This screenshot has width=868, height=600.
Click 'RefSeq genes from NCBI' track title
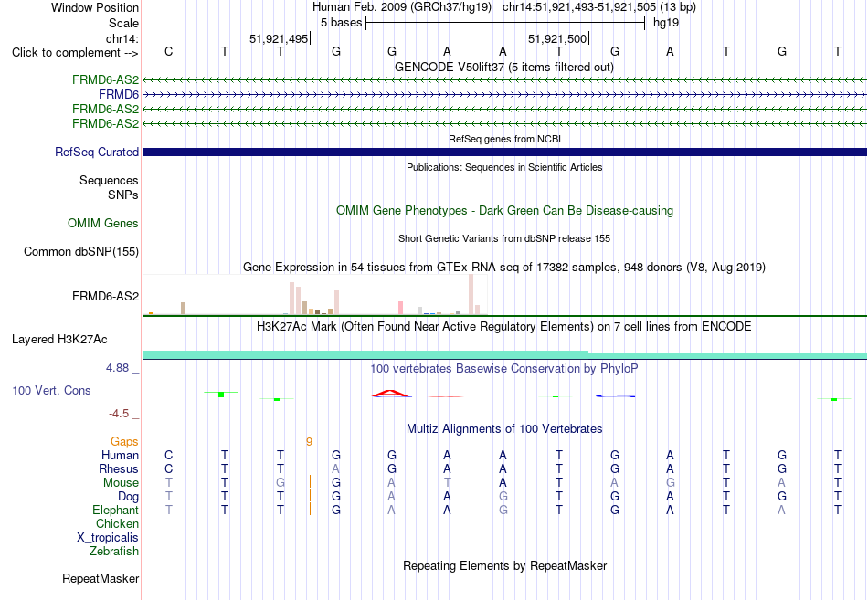tap(504, 139)
